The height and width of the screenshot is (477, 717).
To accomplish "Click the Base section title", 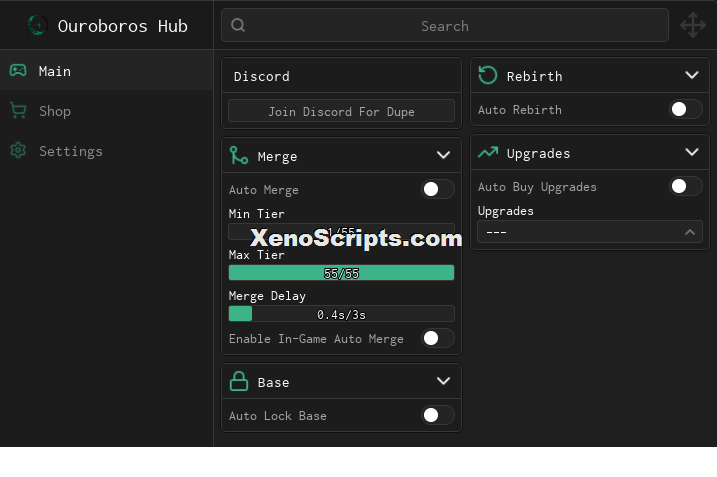I will [273, 382].
